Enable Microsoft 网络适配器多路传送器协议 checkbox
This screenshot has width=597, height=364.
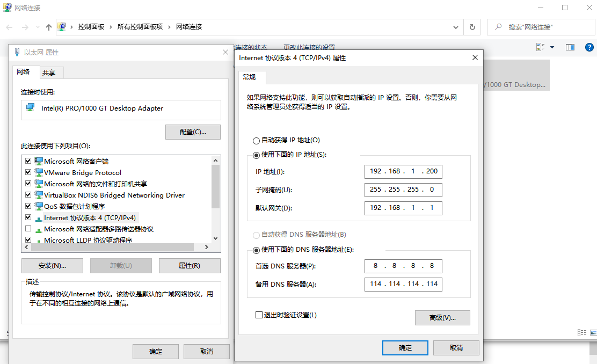coord(28,229)
